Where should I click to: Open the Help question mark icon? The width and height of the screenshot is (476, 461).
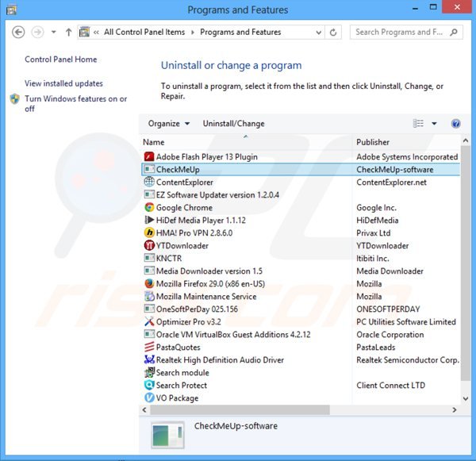click(455, 124)
